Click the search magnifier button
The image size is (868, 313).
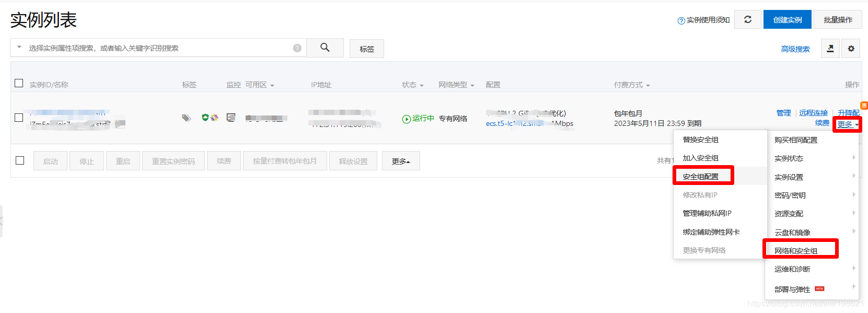pos(325,48)
